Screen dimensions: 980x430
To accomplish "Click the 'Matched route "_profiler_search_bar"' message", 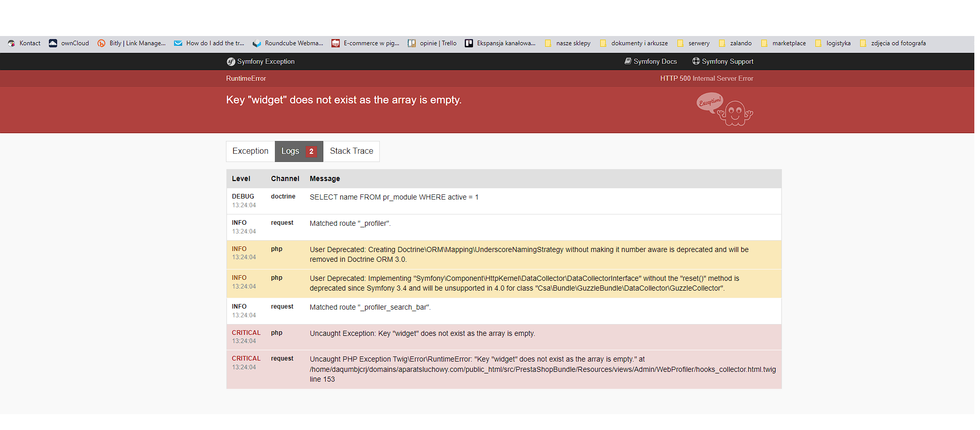I will 370,308.
